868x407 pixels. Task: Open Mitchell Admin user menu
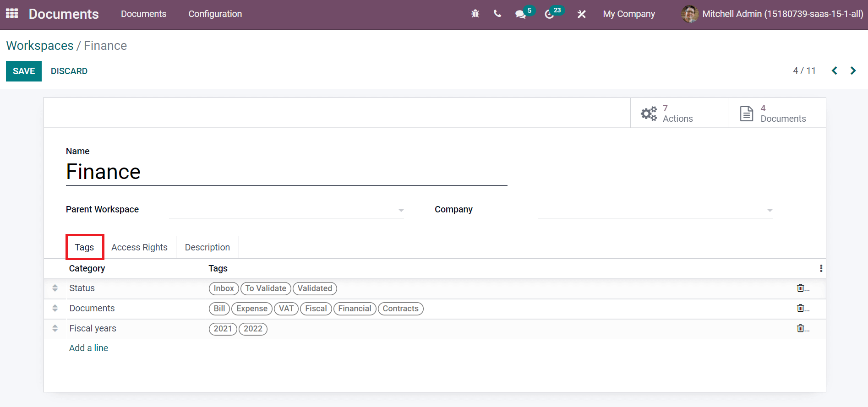[x=772, y=14]
